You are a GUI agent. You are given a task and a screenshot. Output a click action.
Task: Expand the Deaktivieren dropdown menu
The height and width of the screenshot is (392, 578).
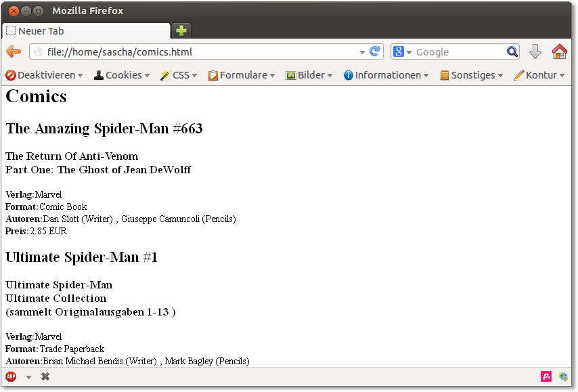[x=44, y=75]
